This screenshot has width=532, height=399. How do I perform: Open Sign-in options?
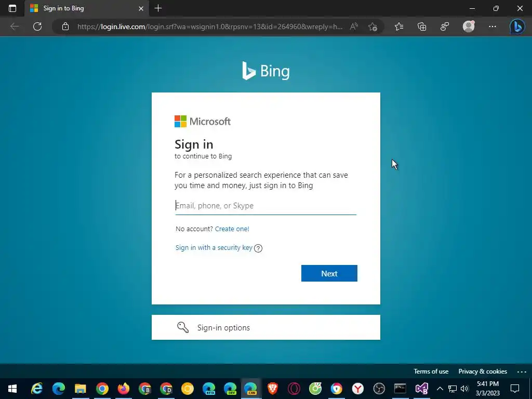coord(265,327)
